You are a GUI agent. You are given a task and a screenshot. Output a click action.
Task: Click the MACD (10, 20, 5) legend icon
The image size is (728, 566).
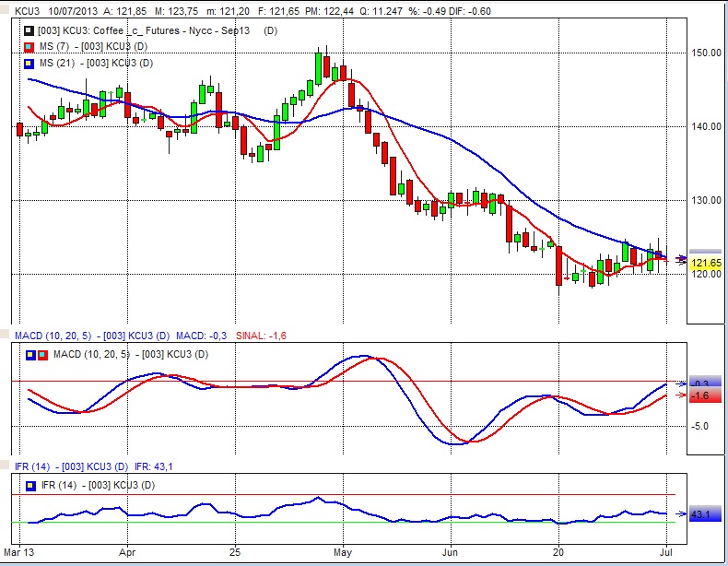(37, 354)
